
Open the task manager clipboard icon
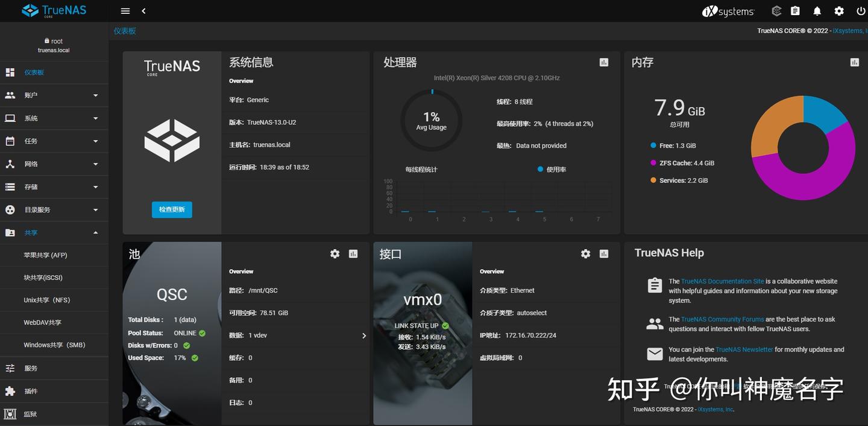point(796,10)
